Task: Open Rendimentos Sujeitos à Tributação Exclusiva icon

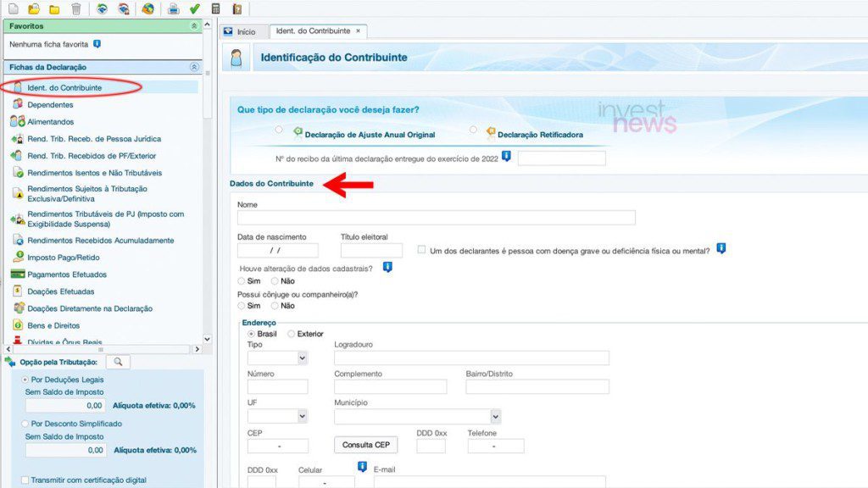Action: click(x=19, y=194)
